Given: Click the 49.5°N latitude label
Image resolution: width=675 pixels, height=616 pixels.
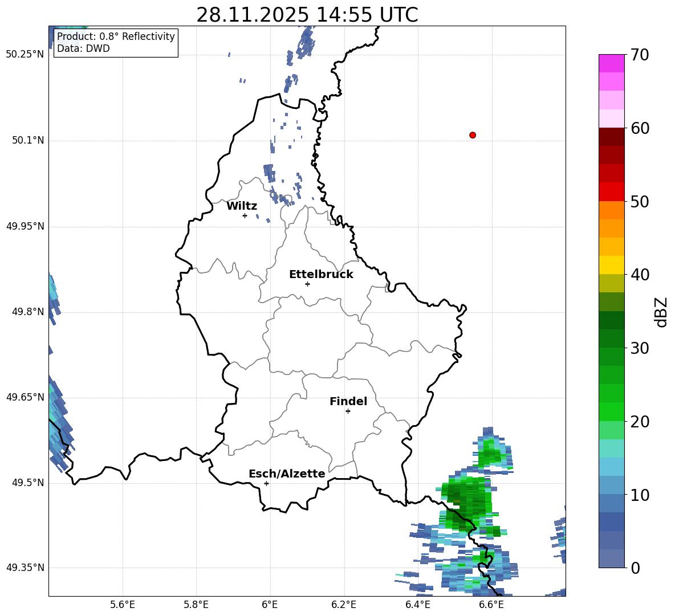Looking at the screenshot, I should (x=28, y=483).
